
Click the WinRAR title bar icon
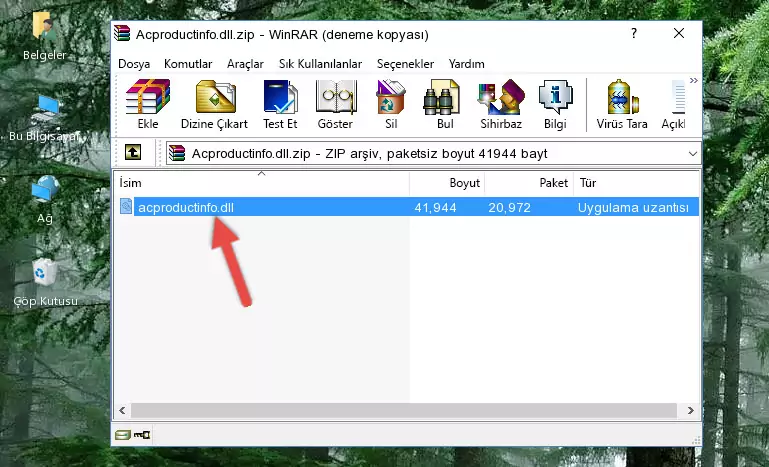point(122,34)
